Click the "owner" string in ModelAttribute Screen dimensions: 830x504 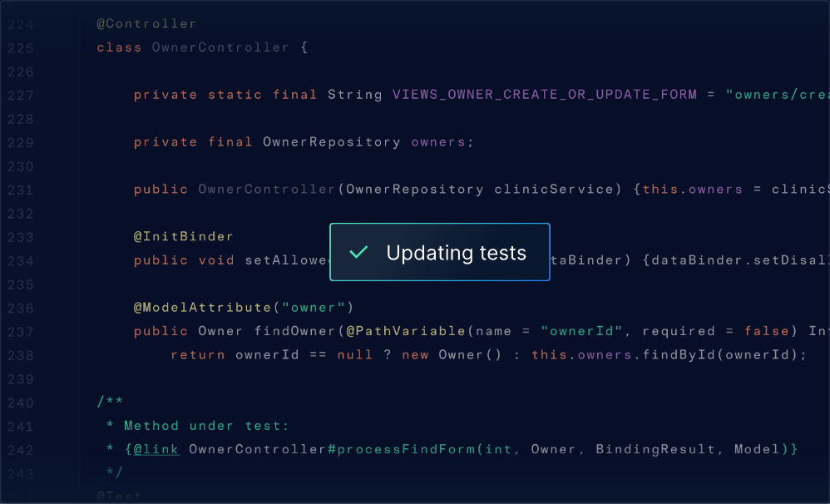(313, 308)
